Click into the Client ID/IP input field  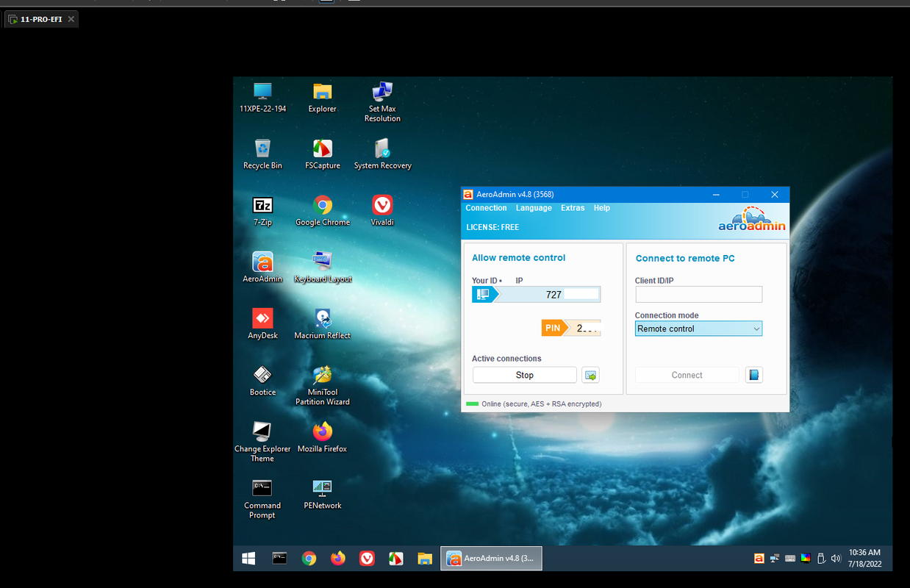click(x=698, y=295)
